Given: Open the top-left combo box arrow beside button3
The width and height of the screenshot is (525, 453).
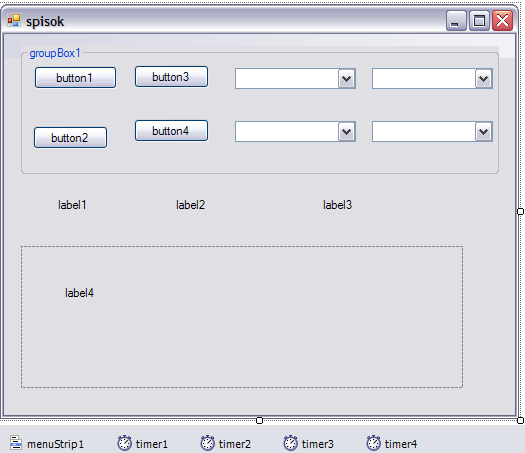Looking at the screenshot, I should [347, 79].
